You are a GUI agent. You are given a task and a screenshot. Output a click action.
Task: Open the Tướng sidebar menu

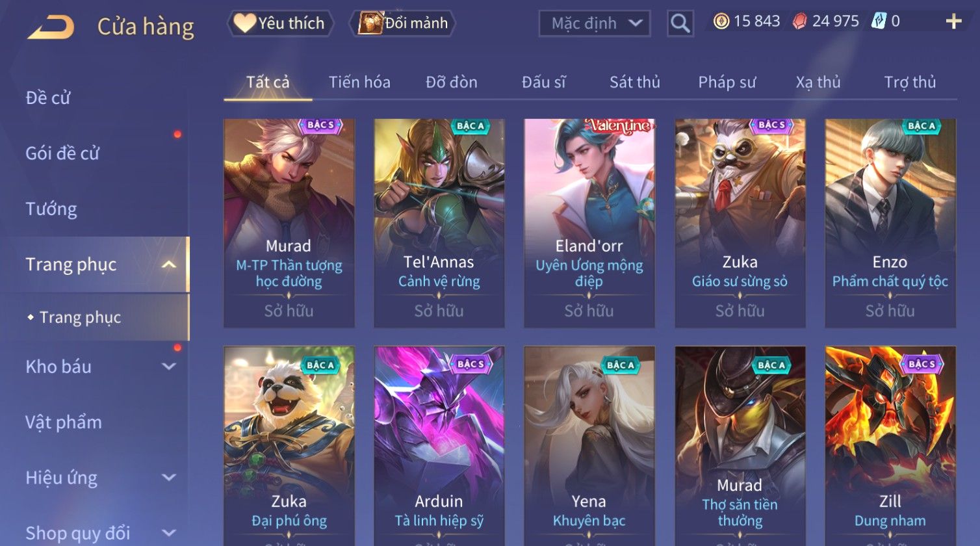pos(51,209)
